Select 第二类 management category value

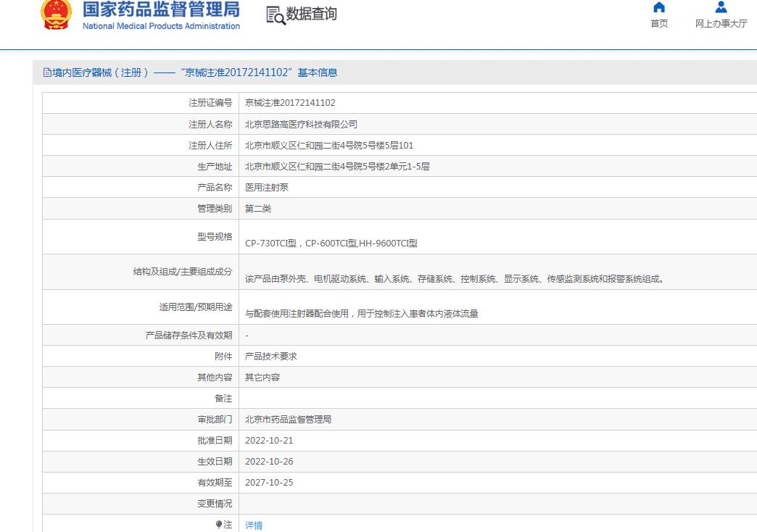pos(258,209)
